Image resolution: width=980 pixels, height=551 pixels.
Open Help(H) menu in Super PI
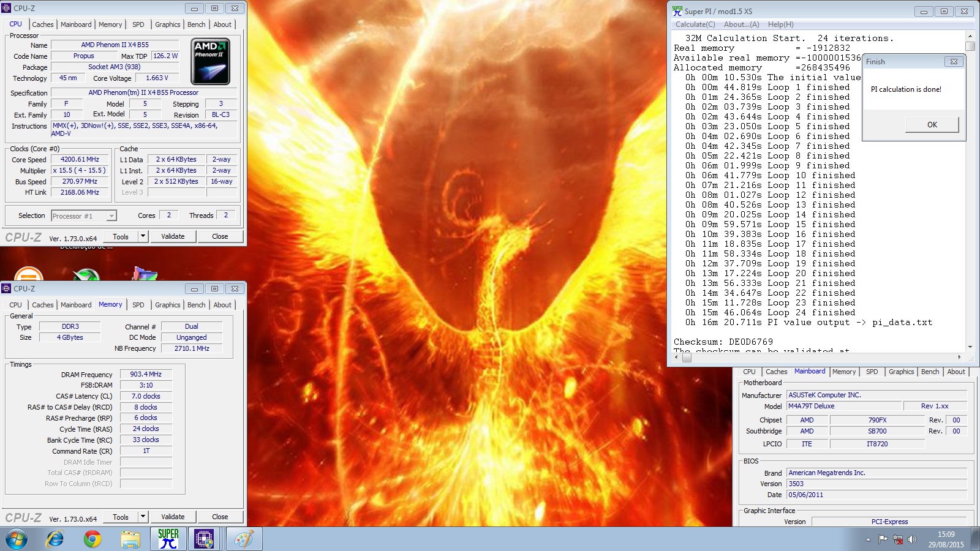[x=781, y=24]
